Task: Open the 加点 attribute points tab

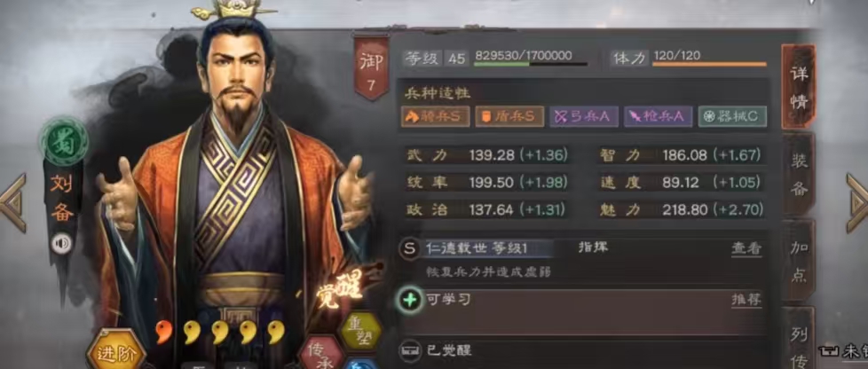Action: click(798, 261)
